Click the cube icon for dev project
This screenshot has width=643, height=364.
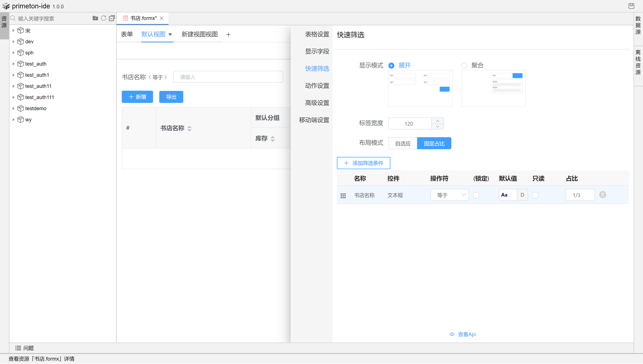pyautogui.click(x=21, y=42)
